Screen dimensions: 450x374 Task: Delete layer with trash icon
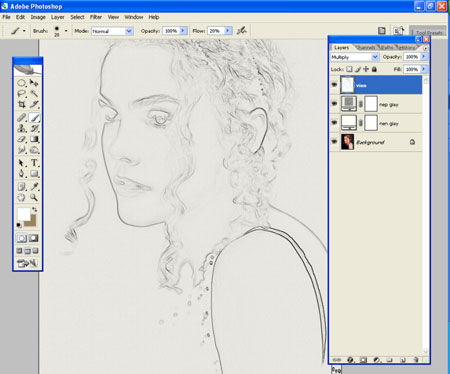[416, 360]
